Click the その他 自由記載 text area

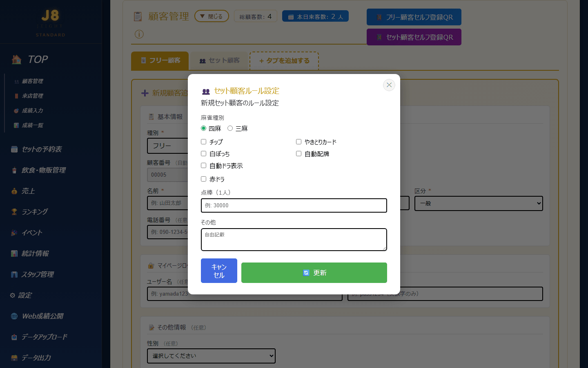pyautogui.click(x=294, y=240)
